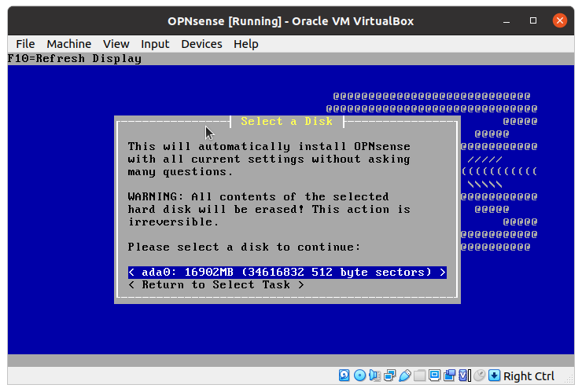Click the Right Ctrl host key label

[529, 376]
